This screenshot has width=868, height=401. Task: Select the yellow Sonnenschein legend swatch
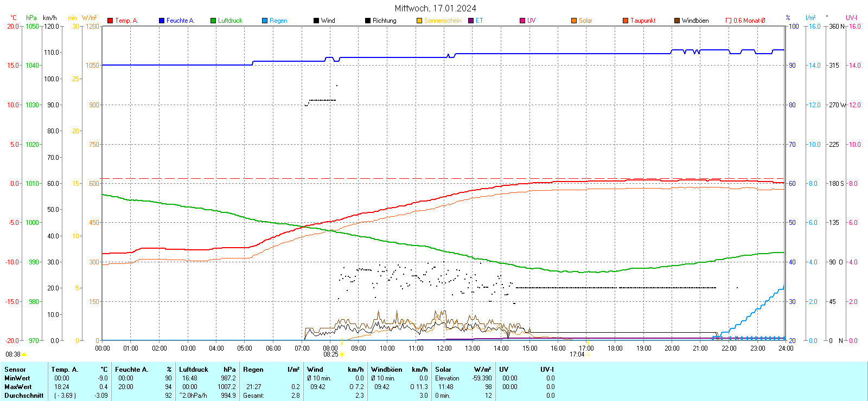click(x=419, y=21)
